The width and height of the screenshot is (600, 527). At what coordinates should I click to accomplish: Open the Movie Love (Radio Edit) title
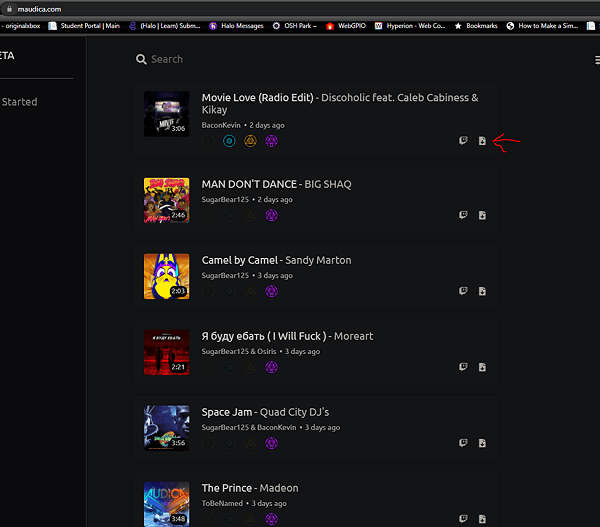(258, 98)
